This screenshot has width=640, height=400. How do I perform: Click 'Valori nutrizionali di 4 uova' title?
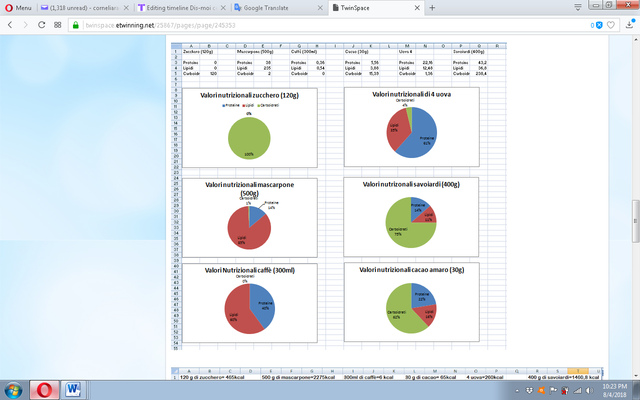(411, 94)
